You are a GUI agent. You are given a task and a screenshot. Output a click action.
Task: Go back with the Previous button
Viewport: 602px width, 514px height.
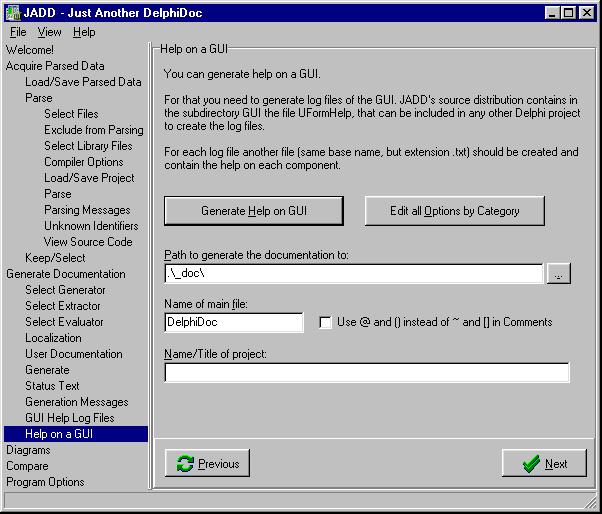click(x=207, y=463)
